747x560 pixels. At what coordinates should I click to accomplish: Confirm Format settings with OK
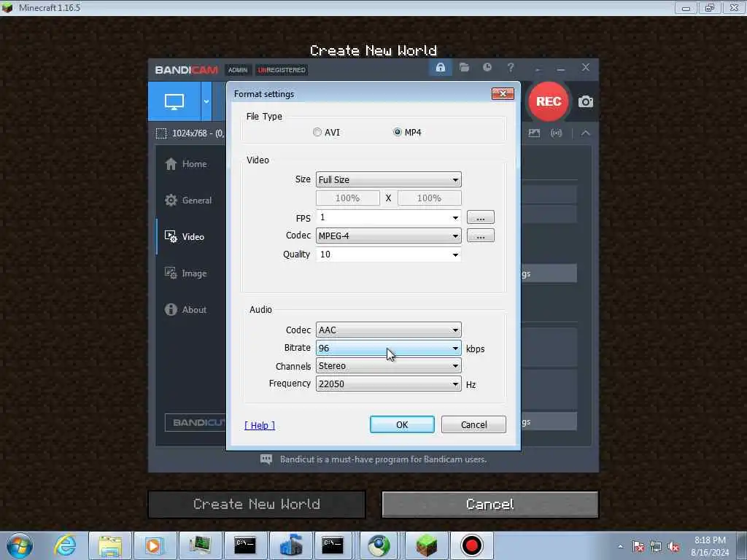pyautogui.click(x=402, y=425)
